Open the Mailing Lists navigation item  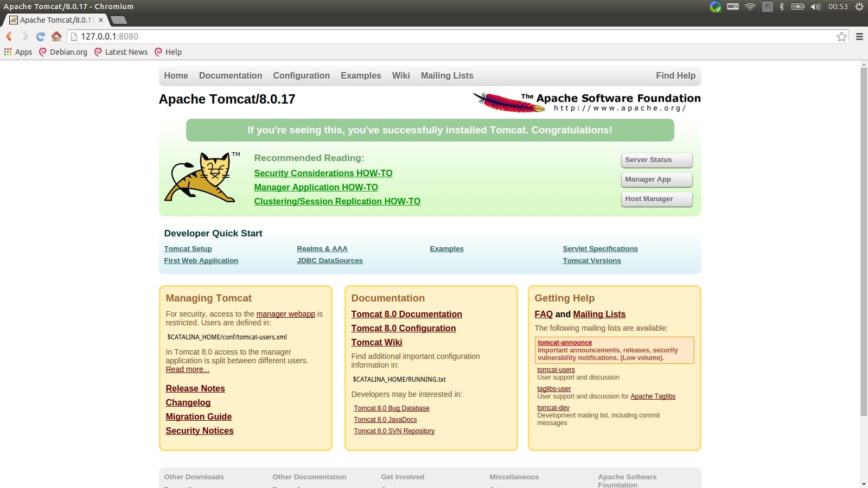447,76
